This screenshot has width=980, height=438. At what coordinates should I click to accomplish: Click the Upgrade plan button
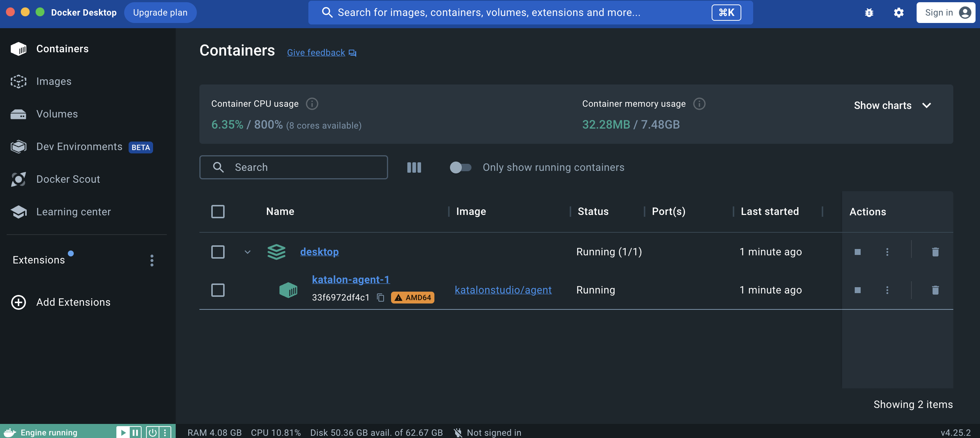(x=160, y=12)
